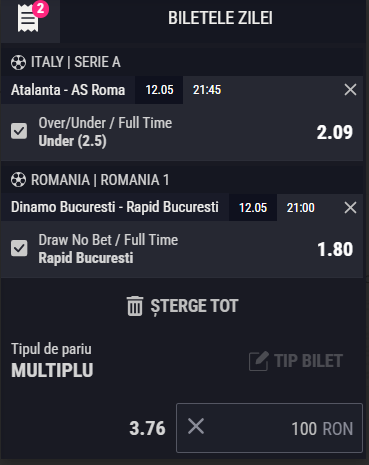Click the TIP BILET edit icon
This screenshot has width=369, height=465.
(x=259, y=361)
